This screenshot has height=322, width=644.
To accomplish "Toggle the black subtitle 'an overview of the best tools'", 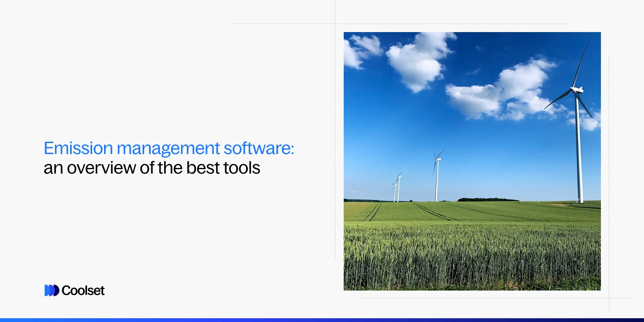I will point(152,168).
